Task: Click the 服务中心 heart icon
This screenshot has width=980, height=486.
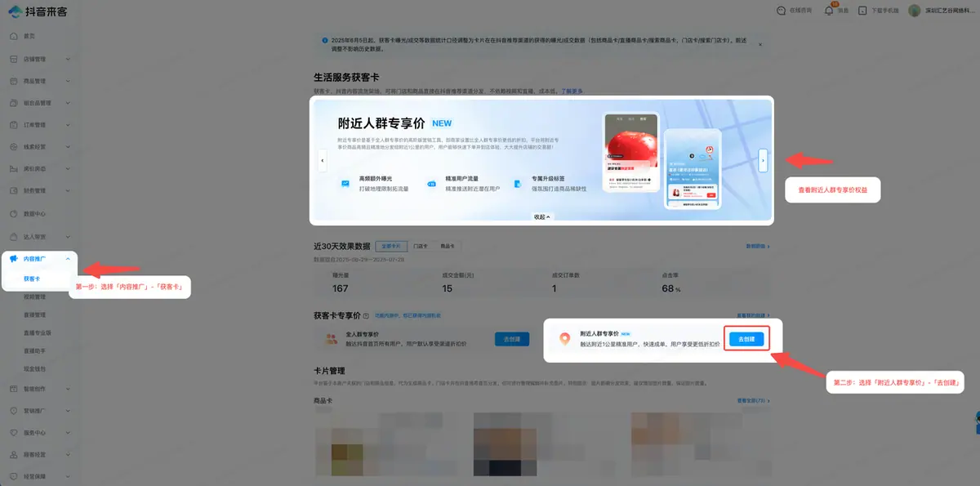Action: [14, 433]
